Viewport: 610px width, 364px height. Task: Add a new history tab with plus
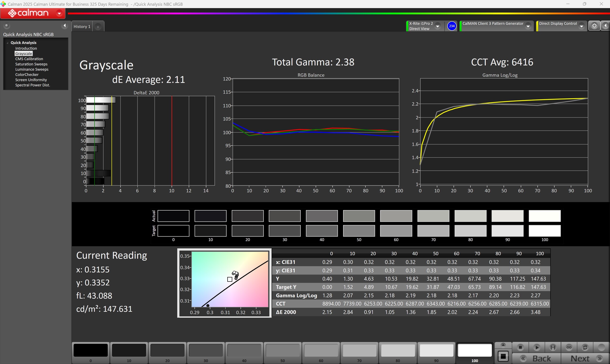[98, 27]
